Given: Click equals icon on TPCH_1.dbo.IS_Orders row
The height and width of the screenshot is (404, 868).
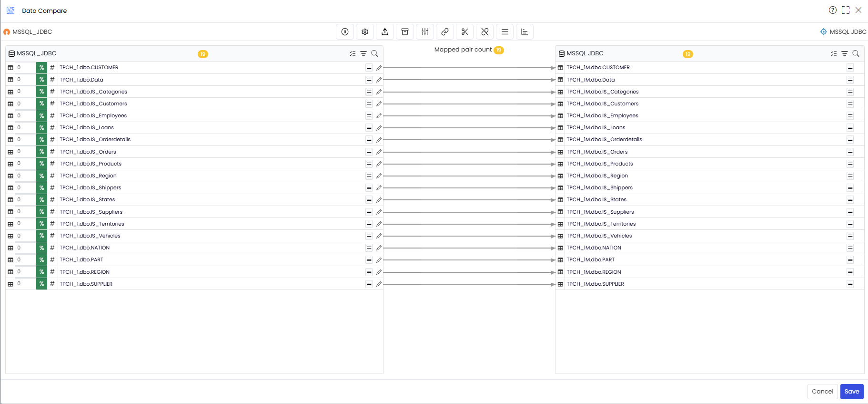Looking at the screenshot, I should click(369, 152).
